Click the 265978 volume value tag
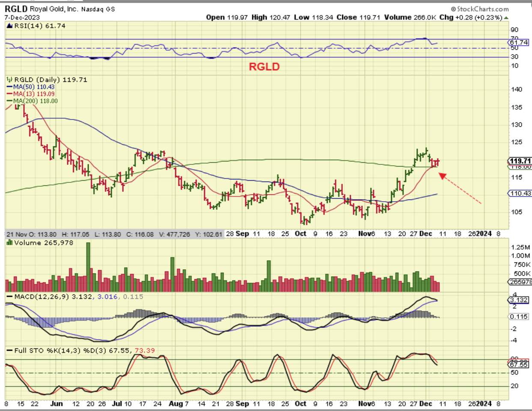The width and height of the screenshot is (532, 411). point(520,282)
